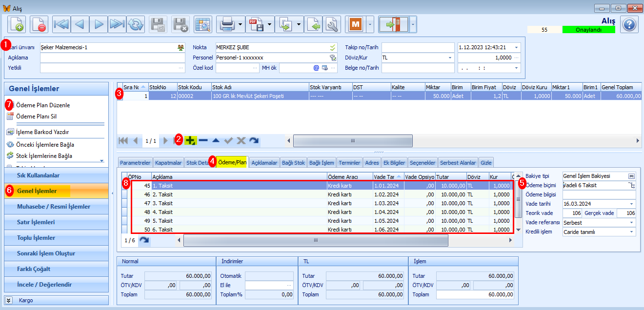Click the edit row up-triangle icon in stock navigator
Viewport: 644px width, 310px height.
(x=216, y=140)
